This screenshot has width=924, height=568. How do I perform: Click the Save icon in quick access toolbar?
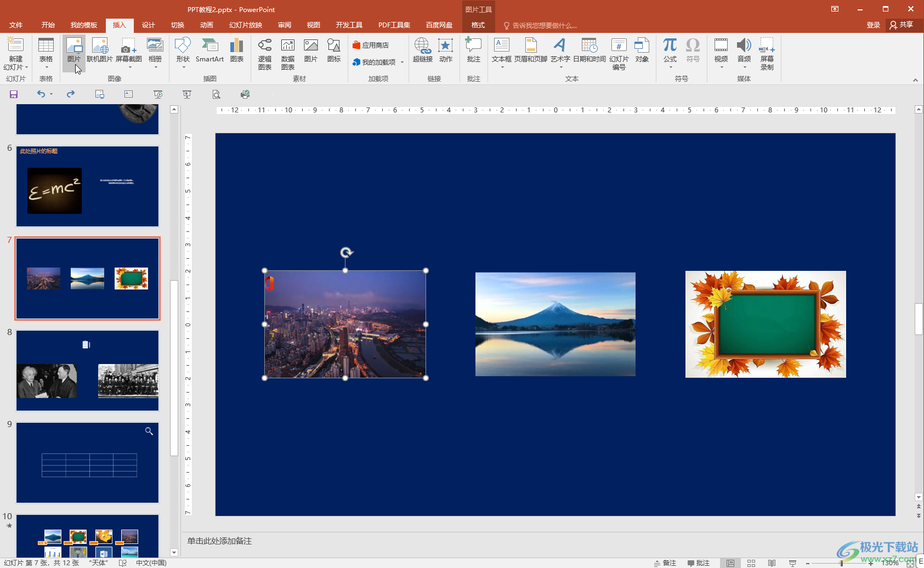point(14,94)
